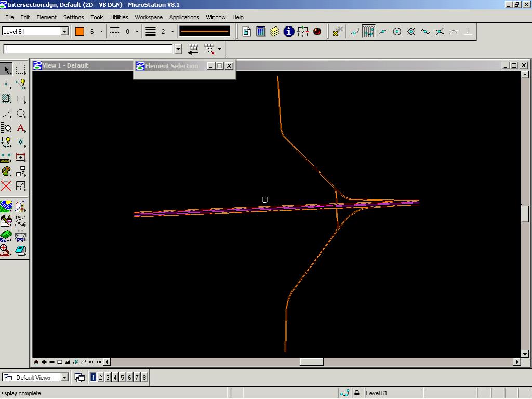Toggle view window 5
This screenshot has height=399, width=532.
click(123, 377)
